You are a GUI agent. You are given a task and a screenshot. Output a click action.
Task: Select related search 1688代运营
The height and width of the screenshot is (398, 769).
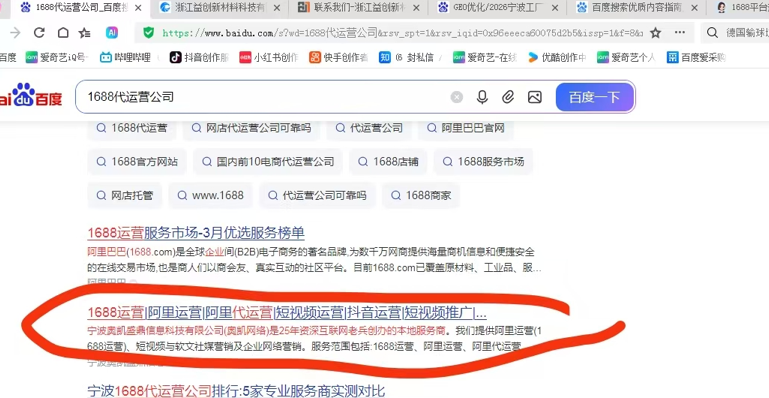click(131, 128)
